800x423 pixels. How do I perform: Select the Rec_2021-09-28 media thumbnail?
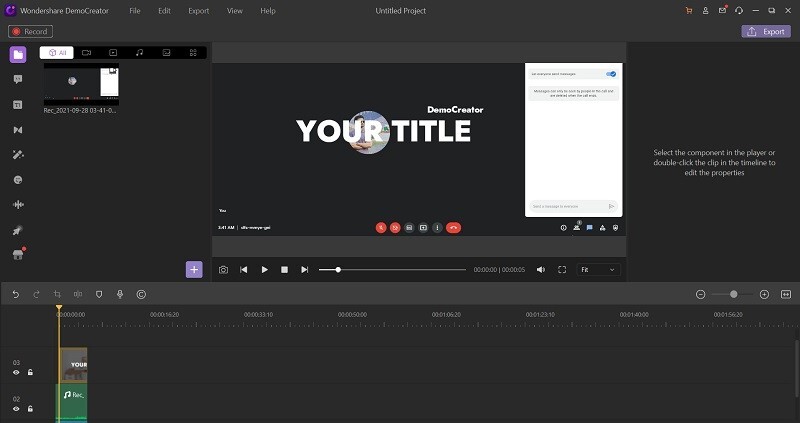[x=81, y=84]
